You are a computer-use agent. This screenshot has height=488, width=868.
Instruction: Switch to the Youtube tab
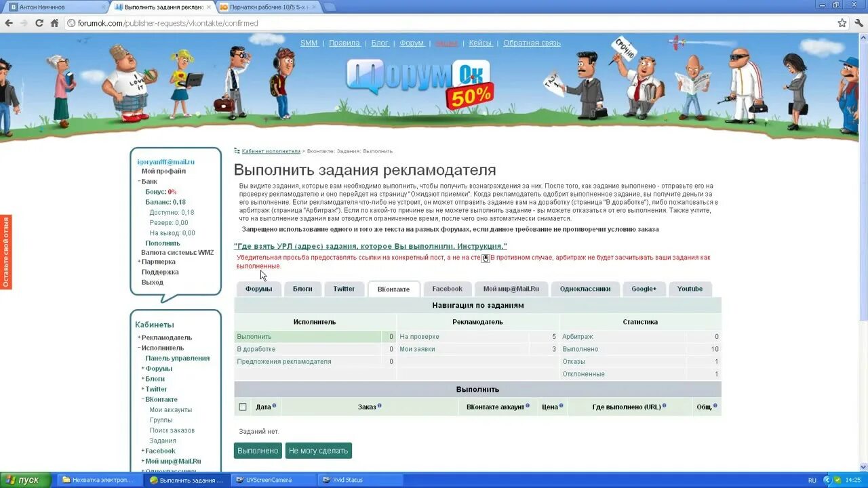click(690, 289)
